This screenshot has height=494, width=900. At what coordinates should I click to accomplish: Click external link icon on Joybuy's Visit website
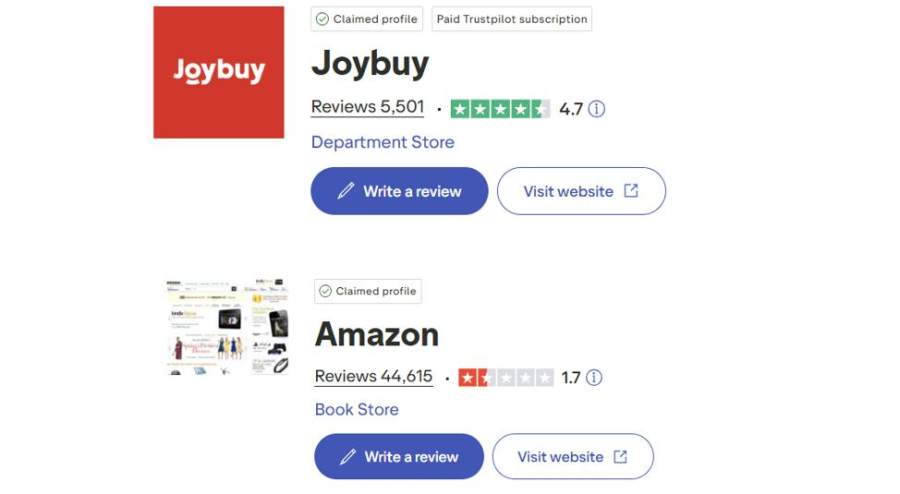coord(631,191)
